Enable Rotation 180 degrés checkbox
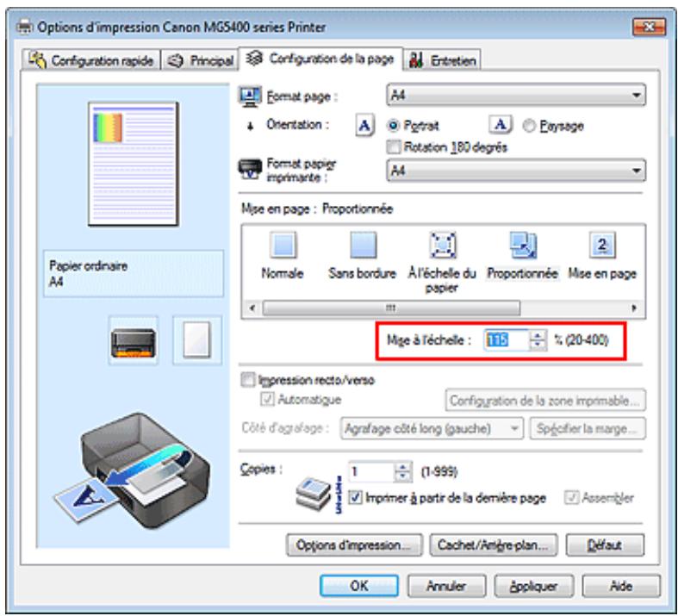 point(394,147)
